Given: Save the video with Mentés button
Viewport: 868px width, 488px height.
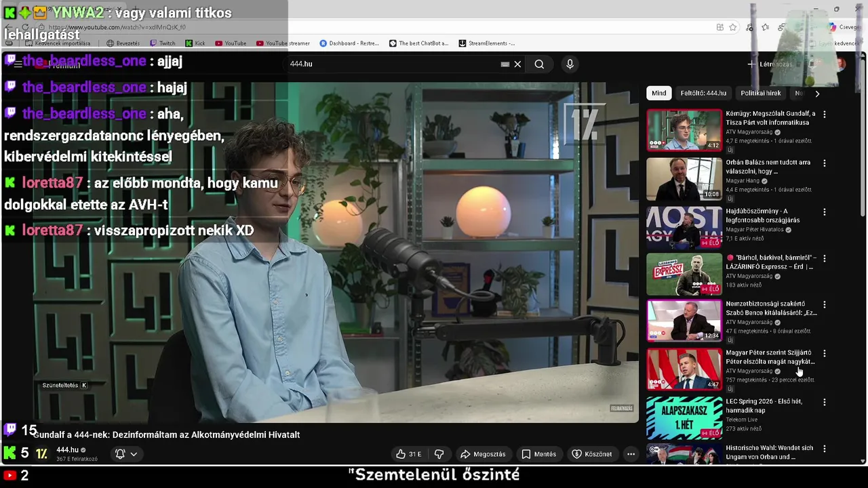Looking at the screenshot, I should 538,454.
